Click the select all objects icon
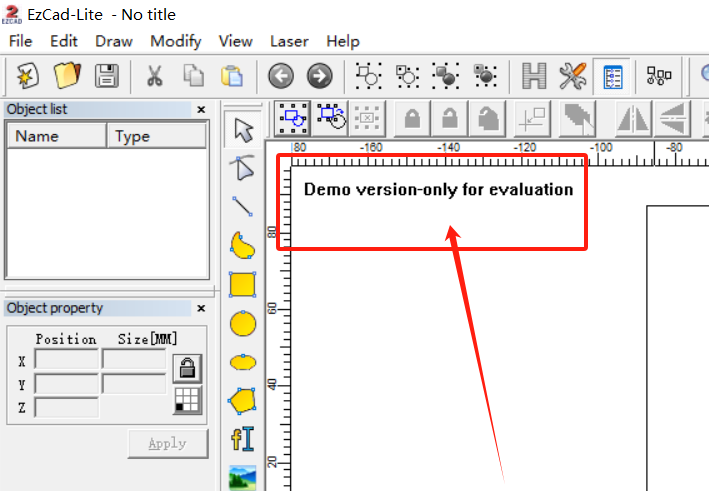709x491 pixels. pyautogui.click(x=293, y=119)
